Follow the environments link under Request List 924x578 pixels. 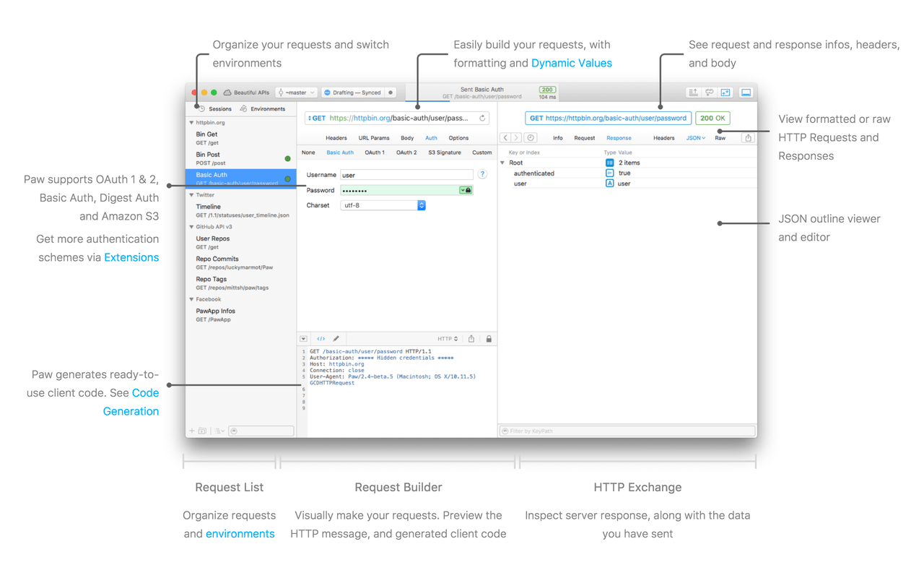pos(240,534)
